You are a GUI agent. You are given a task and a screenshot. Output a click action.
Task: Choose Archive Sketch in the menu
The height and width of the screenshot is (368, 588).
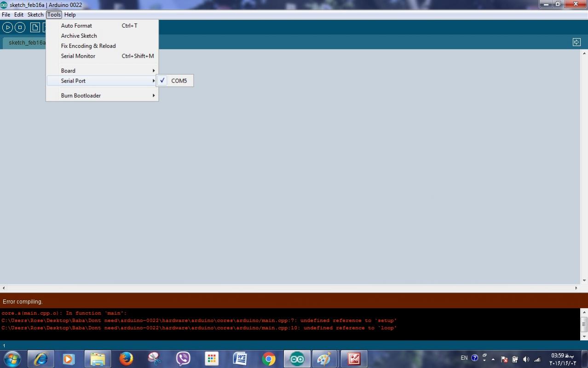pyautogui.click(x=79, y=36)
